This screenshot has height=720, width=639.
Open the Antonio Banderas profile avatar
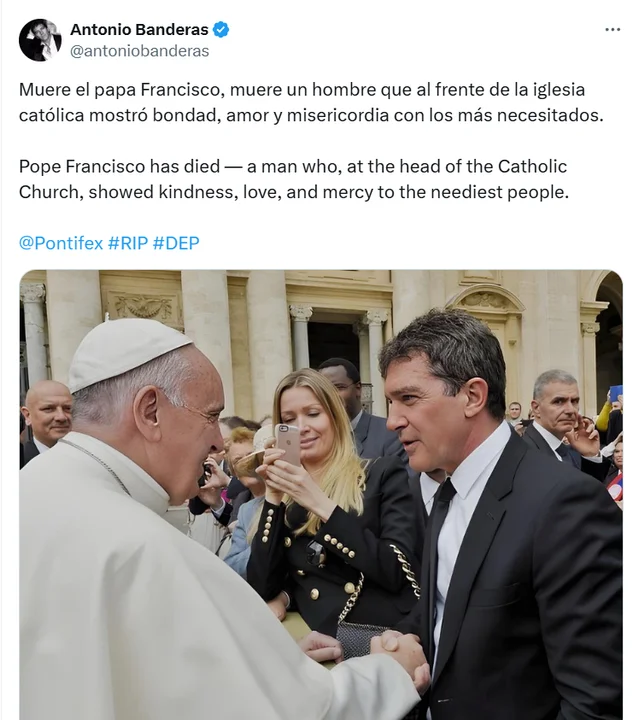click(40, 40)
